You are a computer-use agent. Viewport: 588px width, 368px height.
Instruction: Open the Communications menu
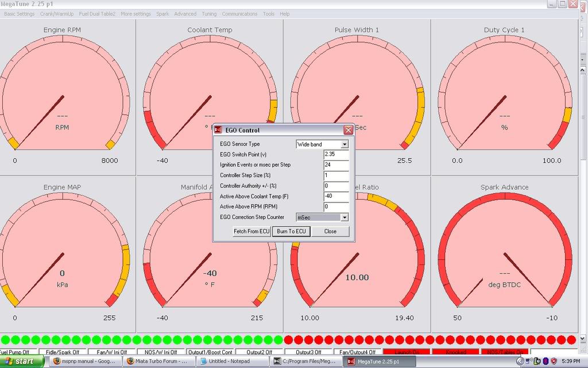click(239, 14)
